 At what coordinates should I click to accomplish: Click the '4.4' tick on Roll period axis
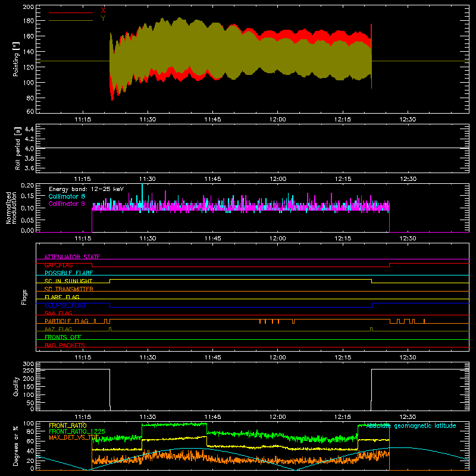[29, 129]
